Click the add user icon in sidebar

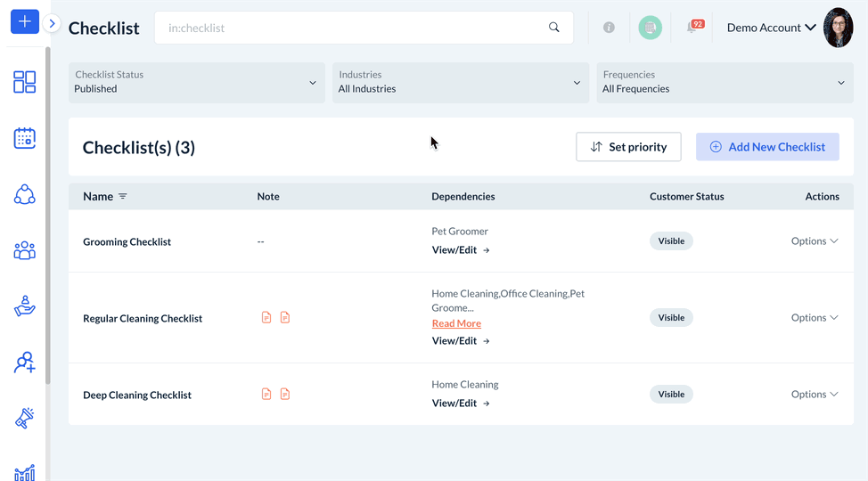(x=25, y=363)
